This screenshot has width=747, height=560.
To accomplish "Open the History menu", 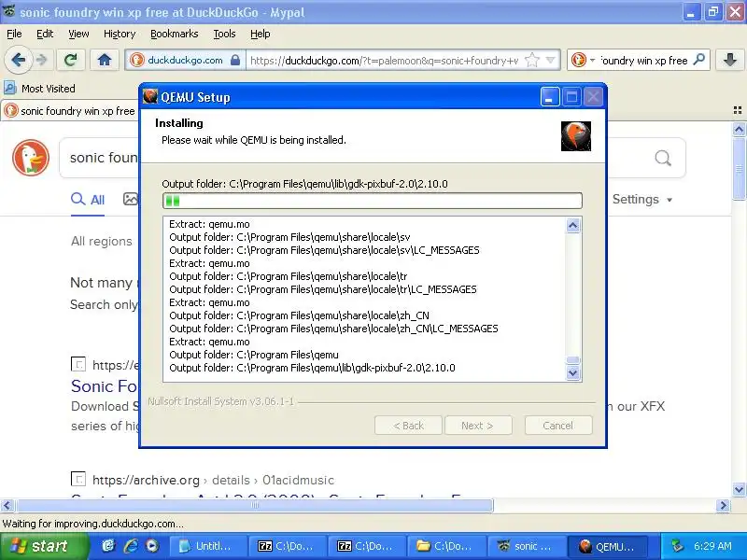I will (x=120, y=34).
